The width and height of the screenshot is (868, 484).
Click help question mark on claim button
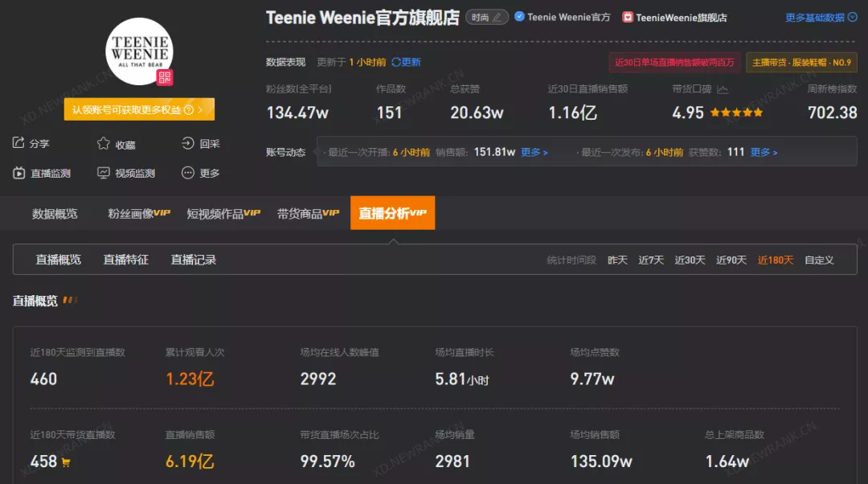click(x=189, y=109)
